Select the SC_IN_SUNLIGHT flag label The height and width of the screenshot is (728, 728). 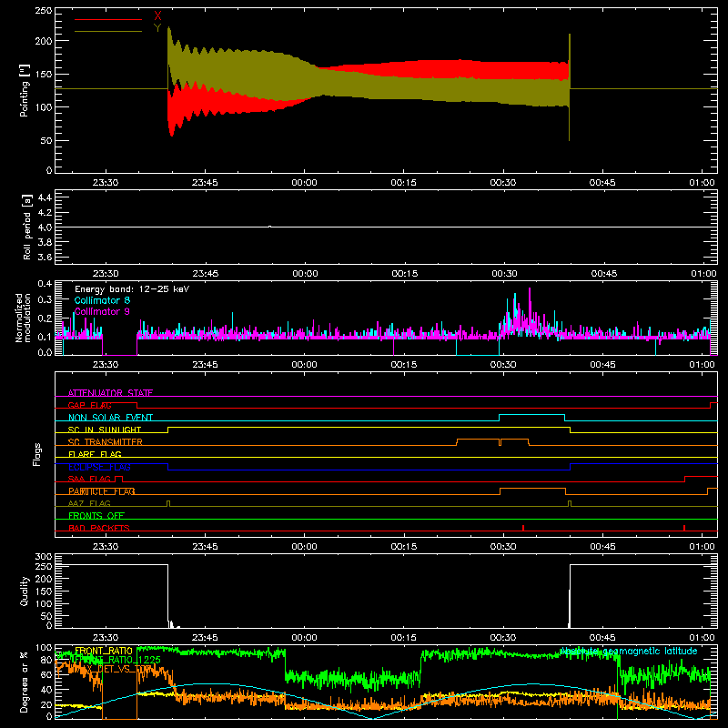coord(105,430)
